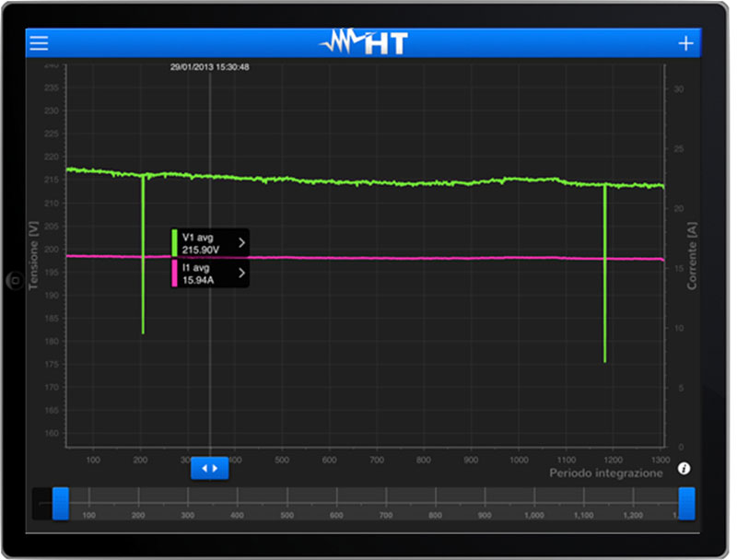Image resolution: width=737 pixels, height=560 pixels.
Task: Open the hamburger menu
Action: coord(39,43)
